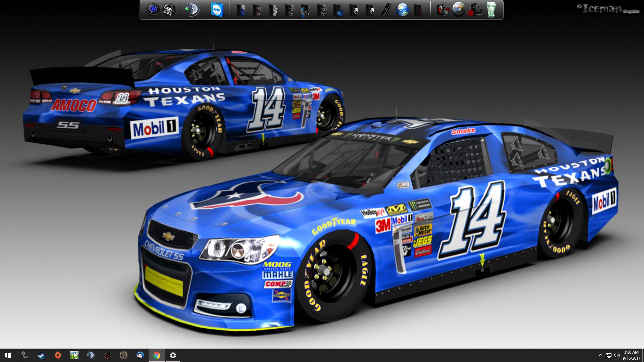This screenshot has height=362, width=644.
Task: Open the black USB drive dock icon
Action: pyautogui.click(x=386, y=10)
